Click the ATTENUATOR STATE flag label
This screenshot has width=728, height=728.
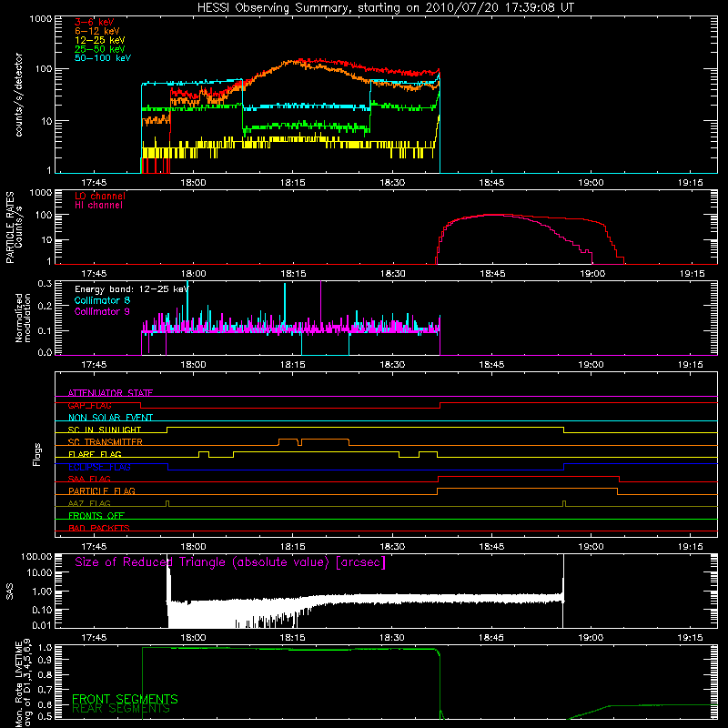(110, 393)
